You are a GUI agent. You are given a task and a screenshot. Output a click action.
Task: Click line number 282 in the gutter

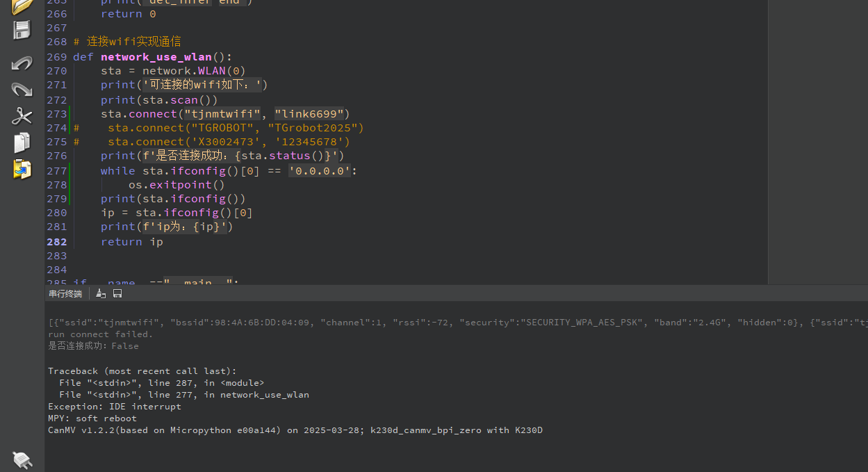pyautogui.click(x=56, y=242)
